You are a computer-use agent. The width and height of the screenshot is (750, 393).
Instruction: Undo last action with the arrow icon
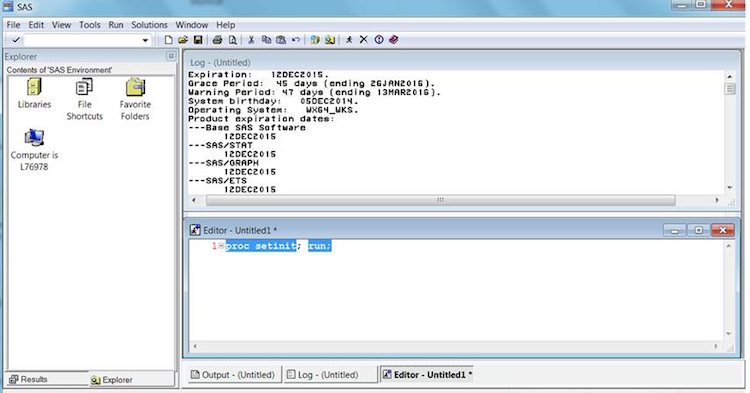296,40
